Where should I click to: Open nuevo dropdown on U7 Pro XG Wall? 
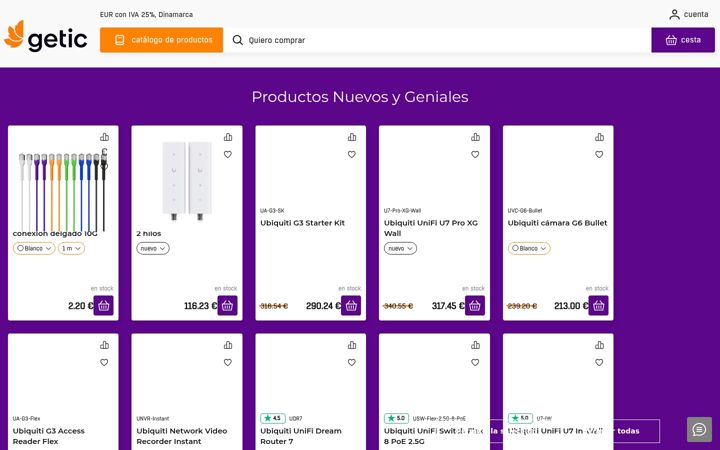(x=400, y=248)
